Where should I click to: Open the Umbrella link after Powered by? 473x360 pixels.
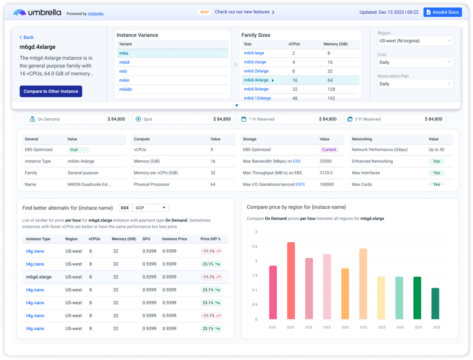[96, 14]
